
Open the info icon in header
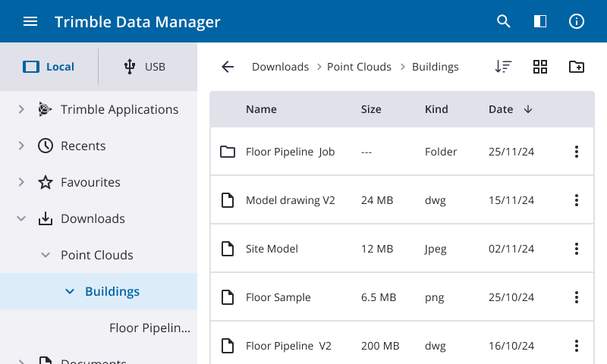tap(577, 21)
